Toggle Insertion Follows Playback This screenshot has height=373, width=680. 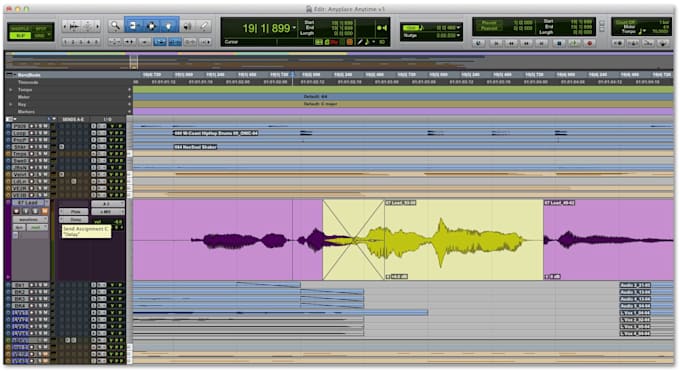(x=205, y=42)
